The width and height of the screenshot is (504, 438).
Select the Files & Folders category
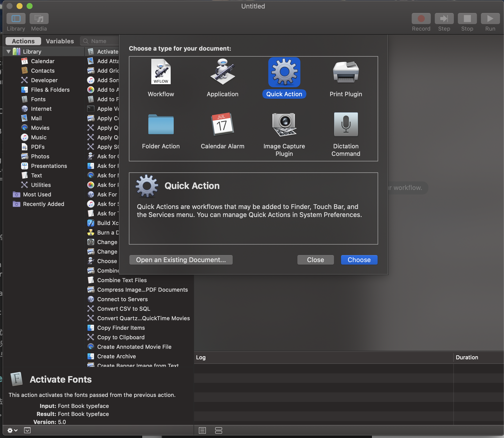(x=50, y=90)
